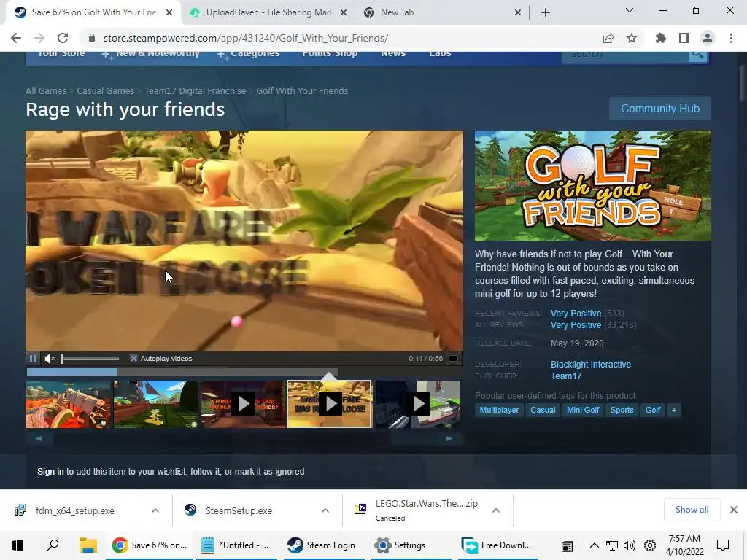Go back in browser
The image size is (747, 560).
coord(16,38)
